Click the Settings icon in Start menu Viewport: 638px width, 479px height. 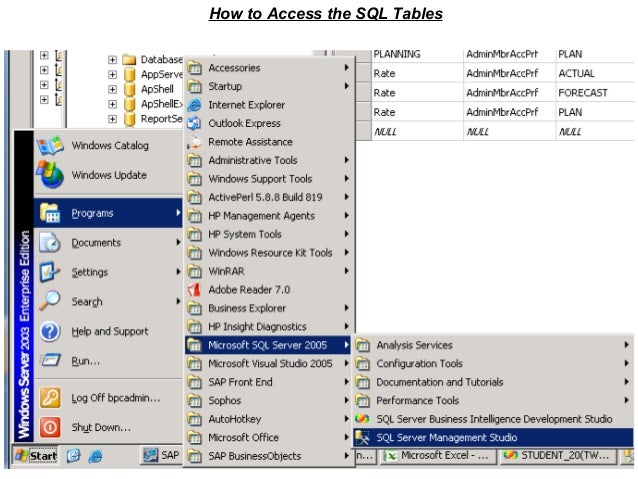(x=50, y=272)
